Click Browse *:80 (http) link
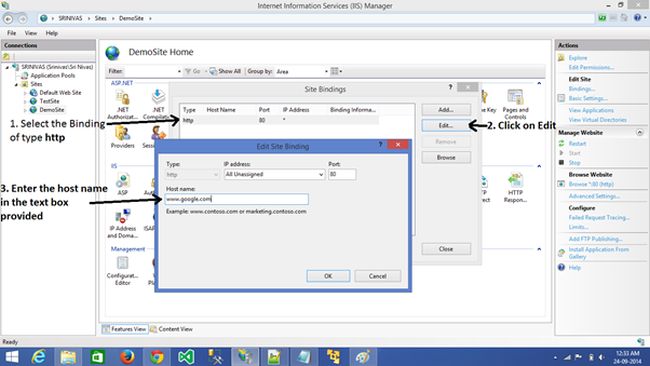Screen dimensions: 650x366 (x=591, y=184)
